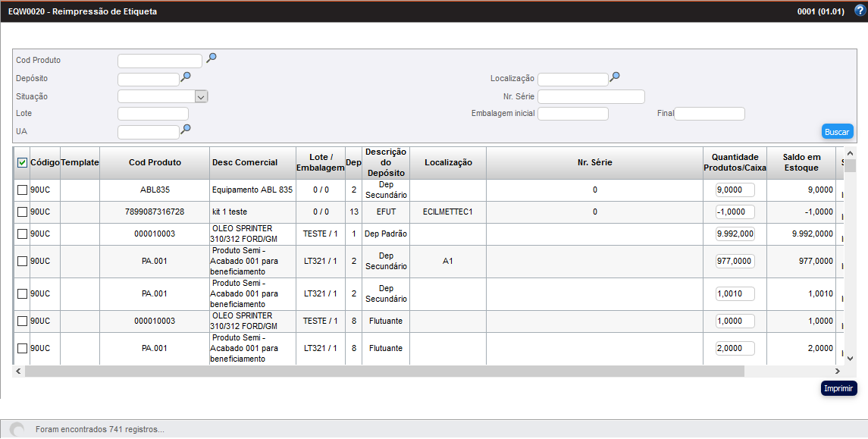Click the Embalagem inicial text field

(x=572, y=114)
